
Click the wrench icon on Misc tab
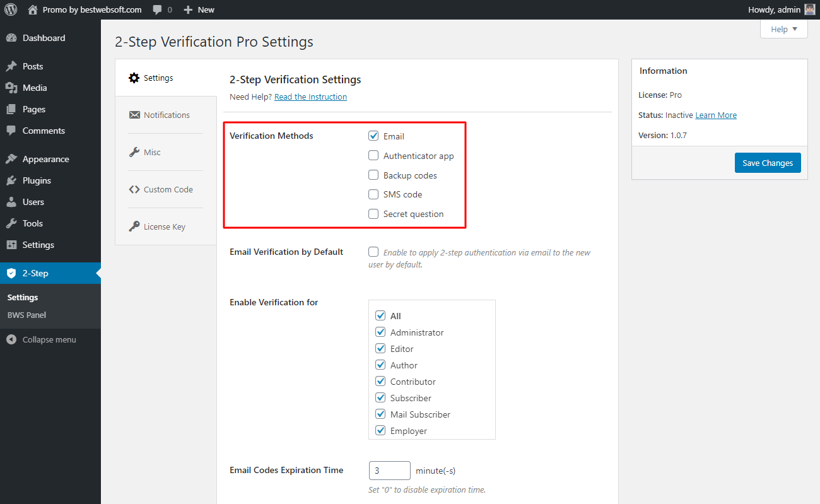(134, 152)
